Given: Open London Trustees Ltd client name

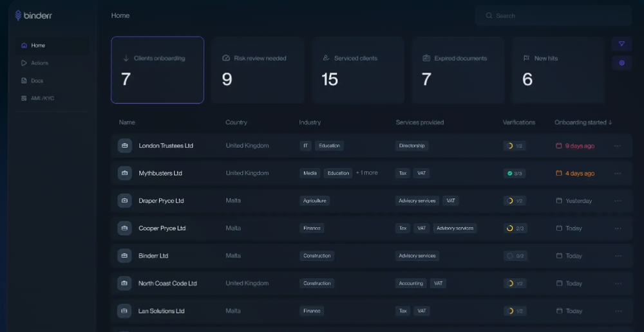Looking at the screenshot, I should [166, 145].
